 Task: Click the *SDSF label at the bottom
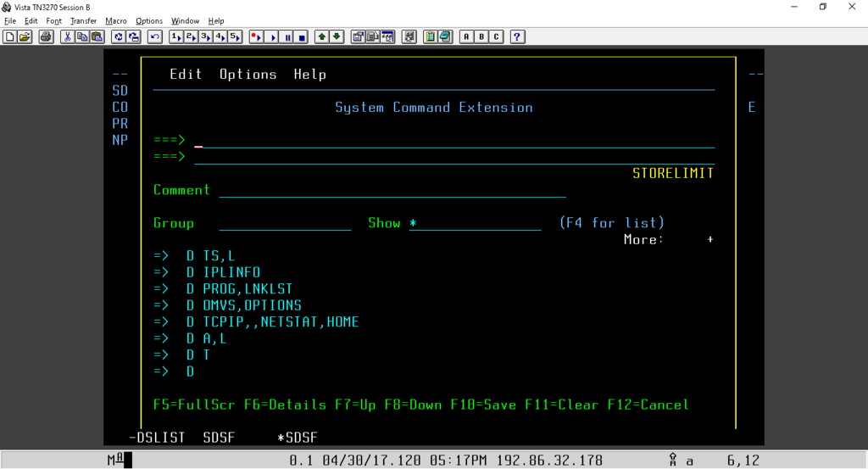tap(298, 438)
